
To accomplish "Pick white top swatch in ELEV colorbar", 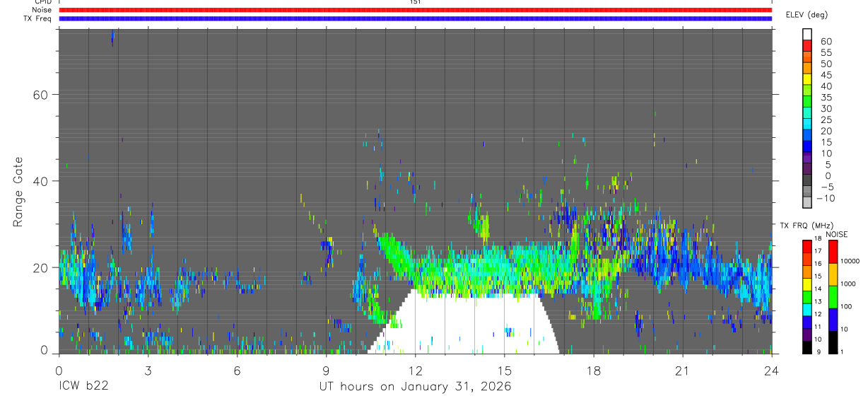I will pos(807,35).
